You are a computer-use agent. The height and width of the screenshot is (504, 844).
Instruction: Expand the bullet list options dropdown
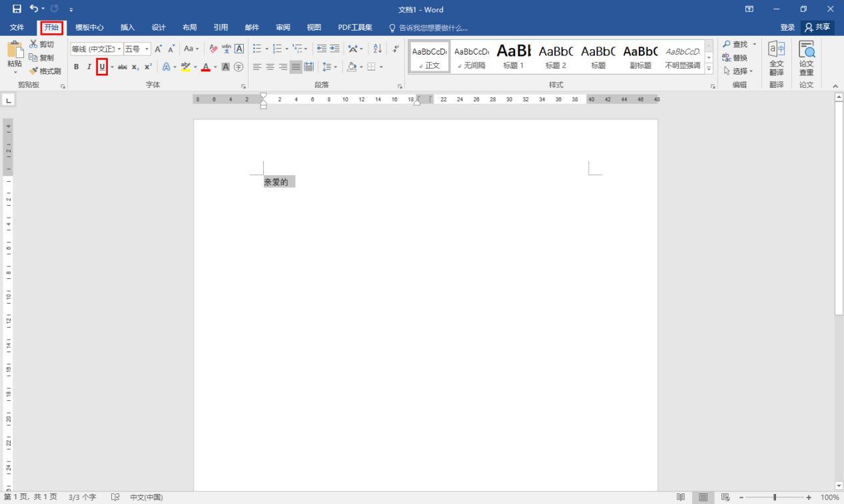(x=265, y=48)
